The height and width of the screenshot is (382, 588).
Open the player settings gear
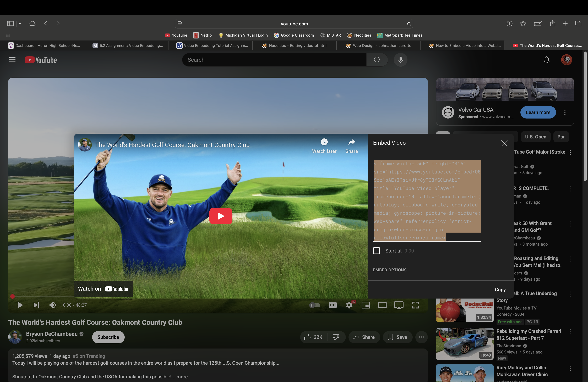click(x=349, y=305)
